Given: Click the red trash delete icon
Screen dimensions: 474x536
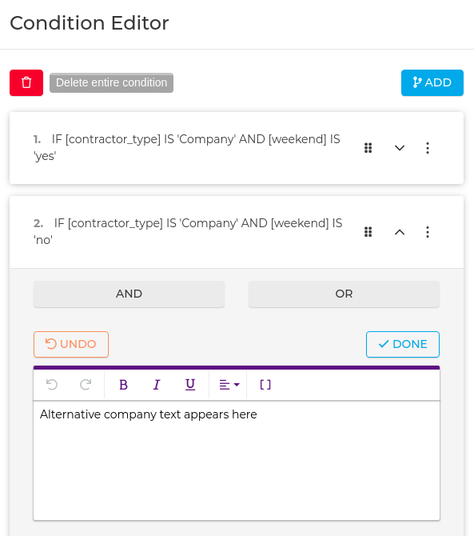Looking at the screenshot, I should point(26,83).
